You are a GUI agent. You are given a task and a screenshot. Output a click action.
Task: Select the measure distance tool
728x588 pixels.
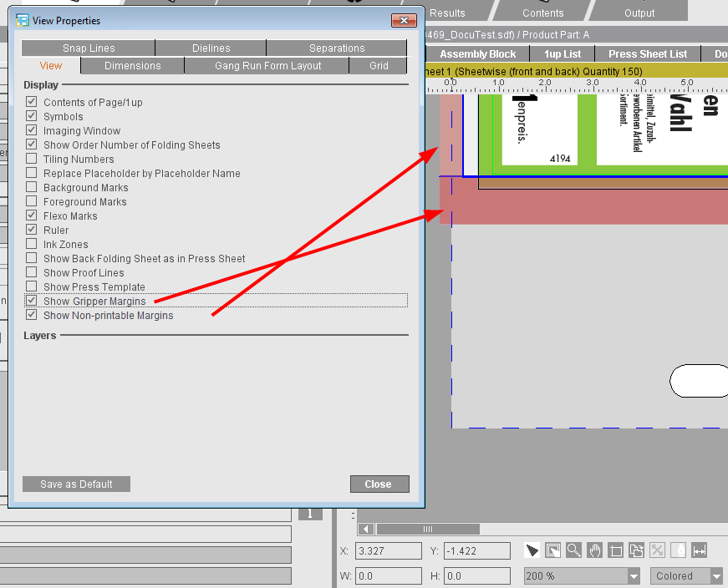700,550
